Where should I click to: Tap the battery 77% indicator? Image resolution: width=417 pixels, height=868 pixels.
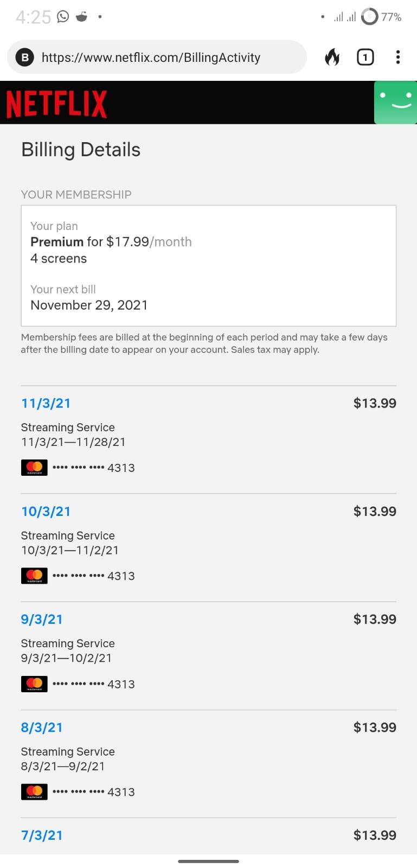click(x=381, y=17)
